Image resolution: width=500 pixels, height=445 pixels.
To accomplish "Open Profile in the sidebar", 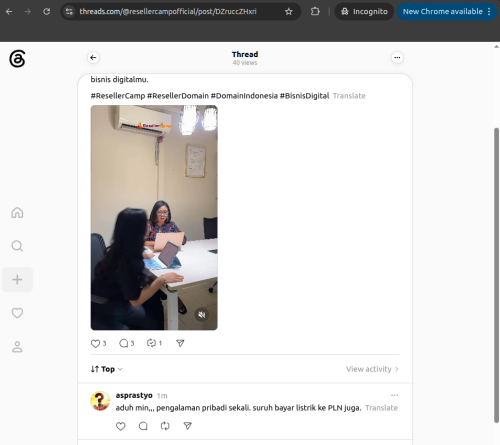I will (x=17, y=347).
